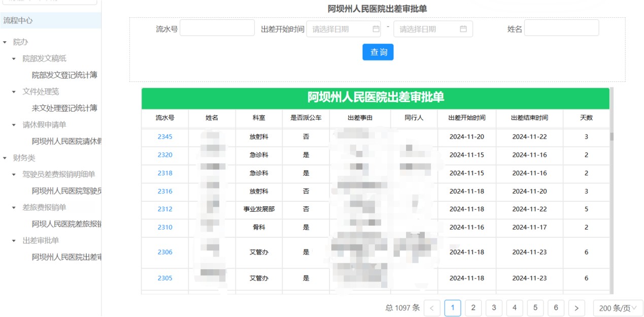The width and height of the screenshot is (644, 317).
Task: Open 阿坝州人民医院请休假 item
Action: pyautogui.click(x=66, y=141)
